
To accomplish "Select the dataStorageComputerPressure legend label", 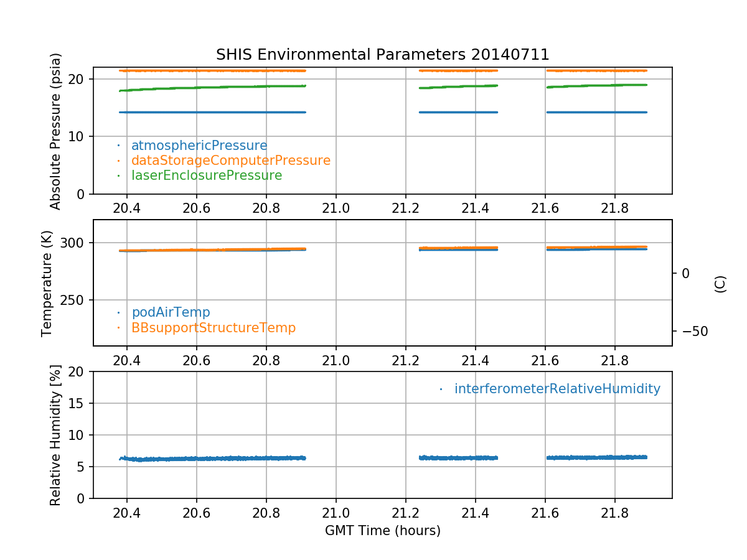I will click(230, 161).
